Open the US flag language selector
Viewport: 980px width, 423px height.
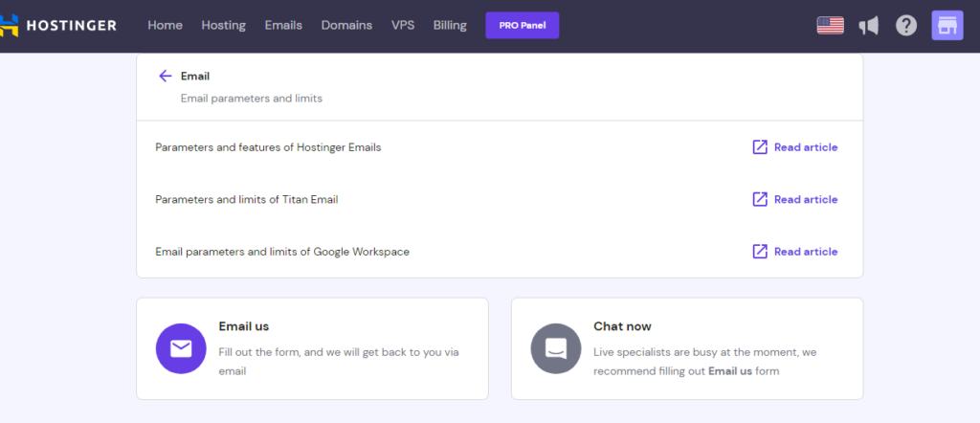pyautogui.click(x=830, y=26)
